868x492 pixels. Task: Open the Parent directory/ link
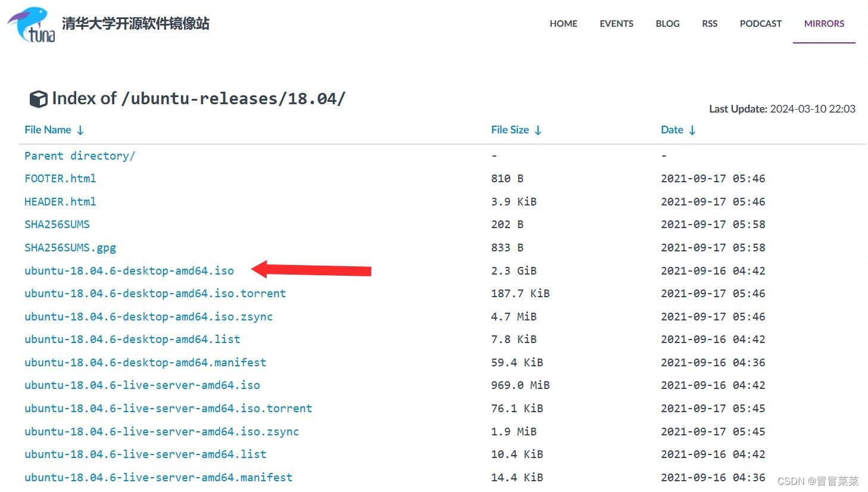click(x=80, y=156)
